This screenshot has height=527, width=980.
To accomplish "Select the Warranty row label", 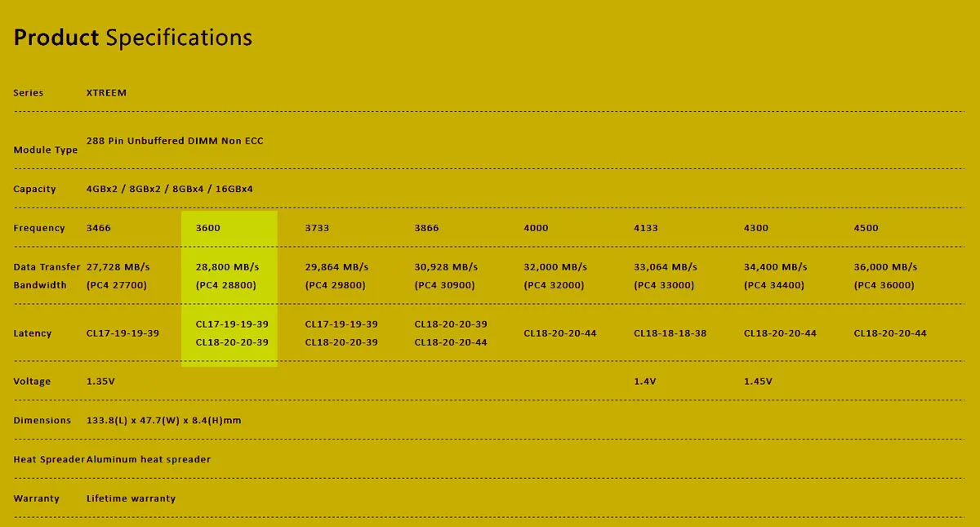I will [37, 498].
